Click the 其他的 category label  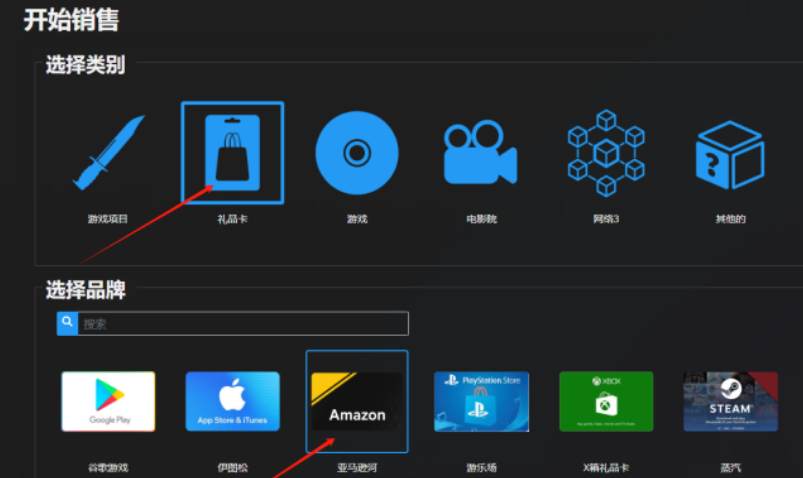coord(730,219)
